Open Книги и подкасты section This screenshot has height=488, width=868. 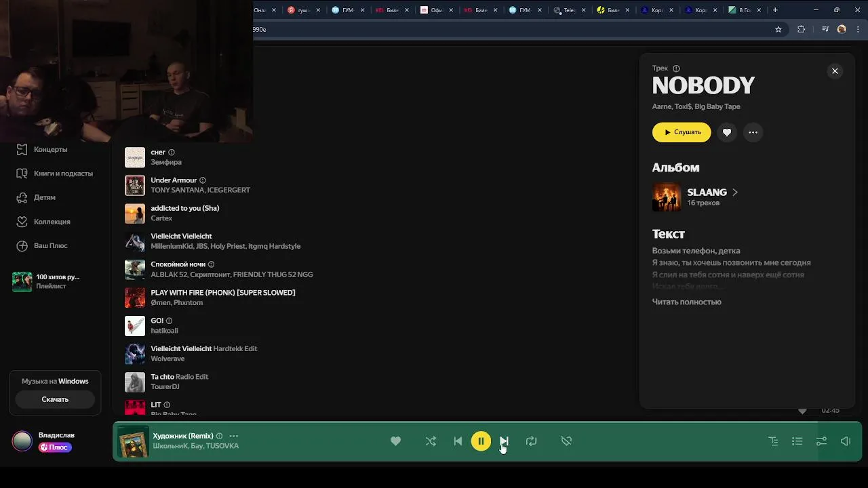pos(63,174)
